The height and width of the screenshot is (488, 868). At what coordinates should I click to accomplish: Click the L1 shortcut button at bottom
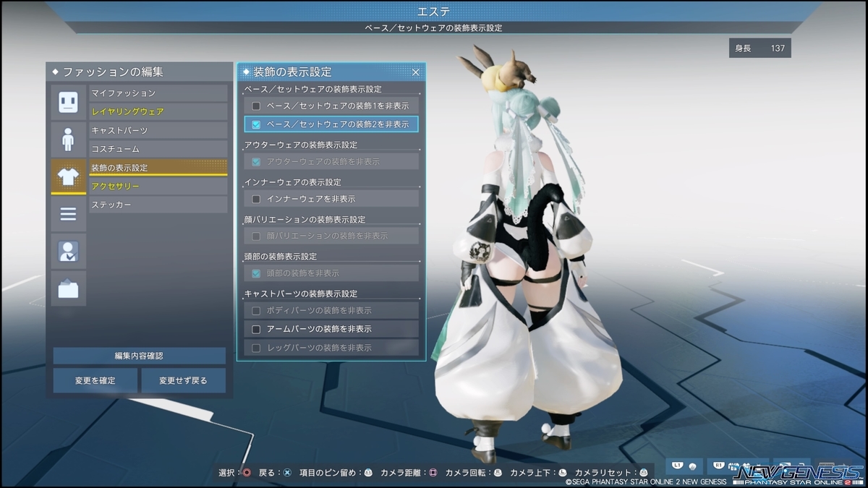(x=684, y=466)
